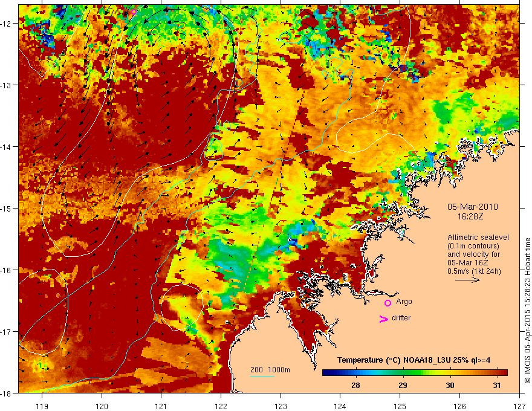The width and height of the screenshot is (532, 411).
Task: Click the IMOS copyright timestamp text
Action: coord(527,310)
